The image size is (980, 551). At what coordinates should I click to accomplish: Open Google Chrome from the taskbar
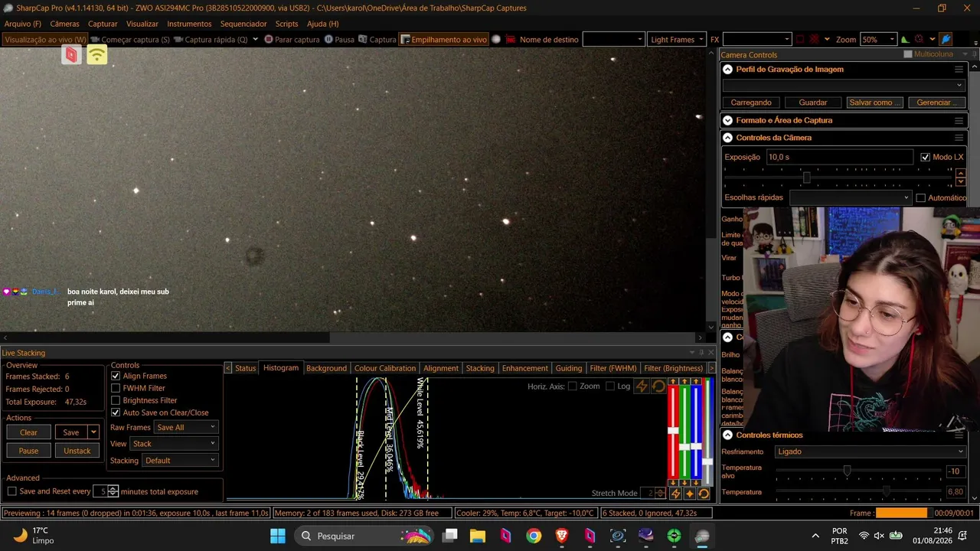pyautogui.click(x=534, y=536)
